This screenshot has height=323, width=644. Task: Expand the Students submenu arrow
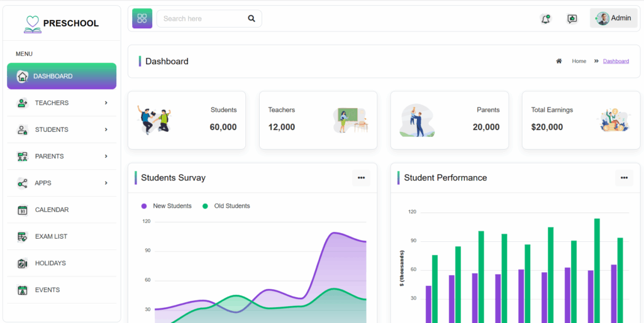(106, 129)
